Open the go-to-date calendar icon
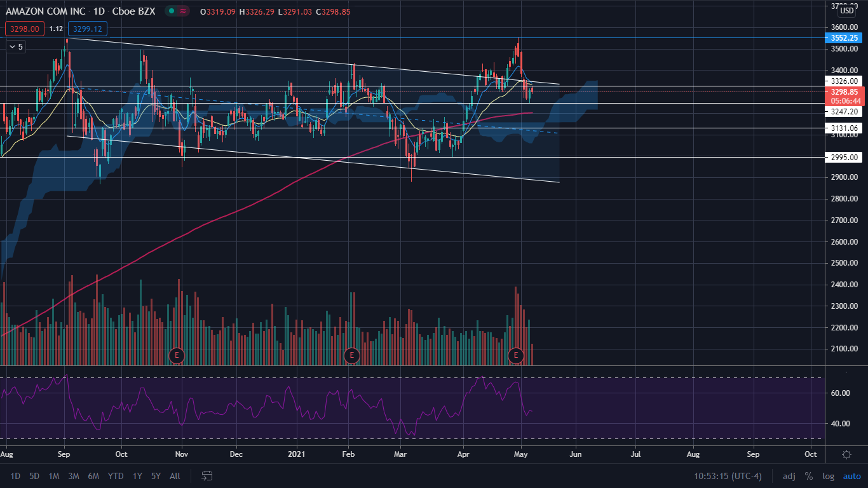 [x=207, y=475]
